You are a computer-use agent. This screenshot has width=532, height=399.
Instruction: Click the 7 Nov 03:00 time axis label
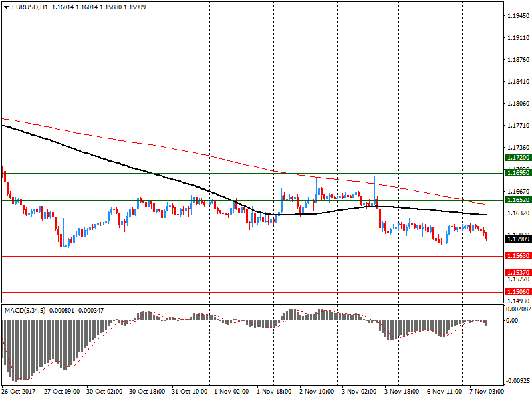487,391
